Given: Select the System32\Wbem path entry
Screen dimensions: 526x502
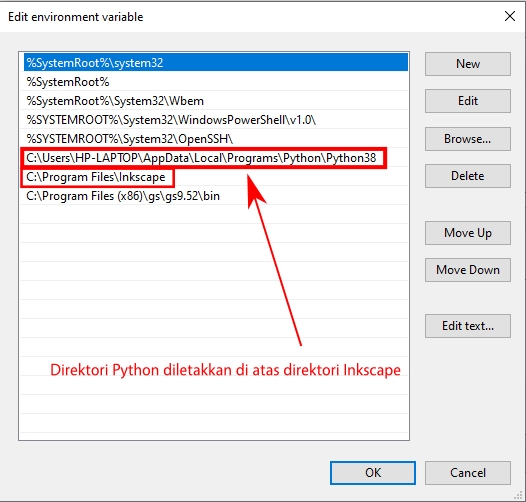Looking at the screenshot, I should click(x=216, y=101).
